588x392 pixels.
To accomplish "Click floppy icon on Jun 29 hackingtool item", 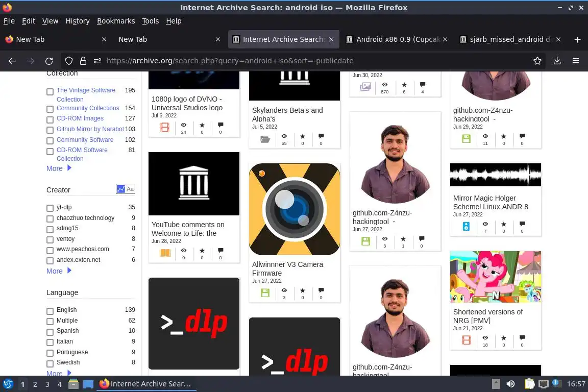I will click(x=466, y=138).
